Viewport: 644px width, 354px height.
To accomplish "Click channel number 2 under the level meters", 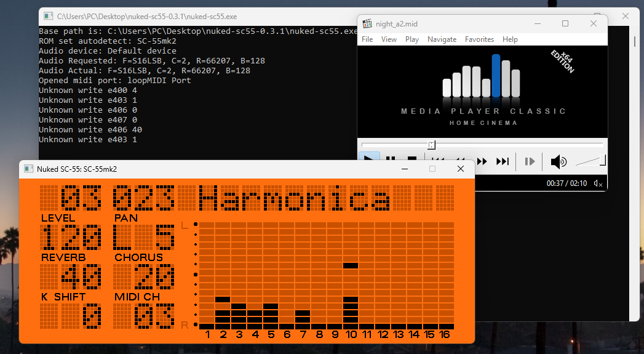I will (223, 335).
